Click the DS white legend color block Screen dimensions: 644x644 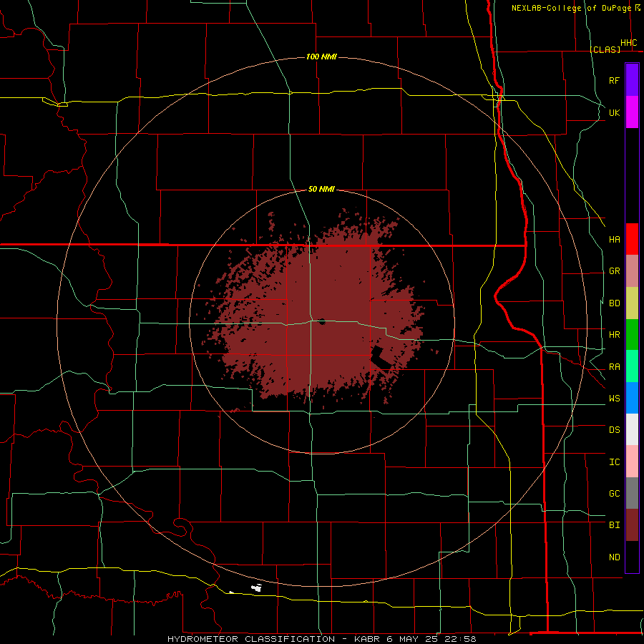(632, 429)
